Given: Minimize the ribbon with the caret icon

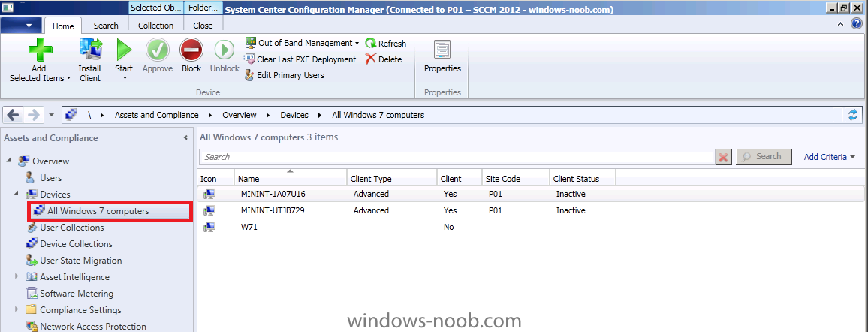Looking at the screenshot, I should [840, 24].
